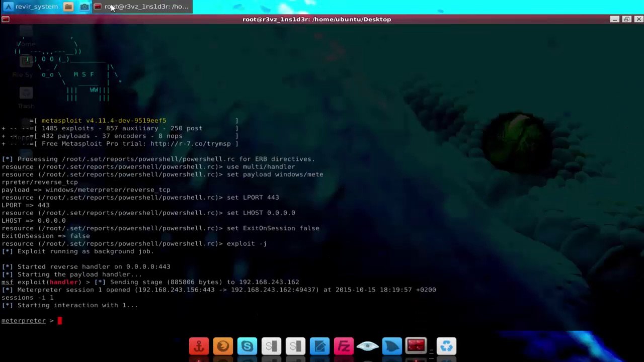Click 'Exploit running as background job.' line
Viewport: 644px width, 362px height.
(x=77, y=251)
